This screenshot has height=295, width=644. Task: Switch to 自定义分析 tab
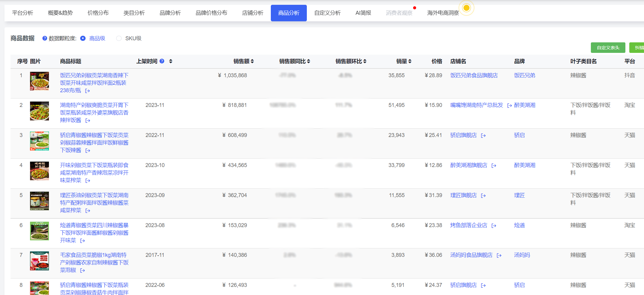click(328, 13)
